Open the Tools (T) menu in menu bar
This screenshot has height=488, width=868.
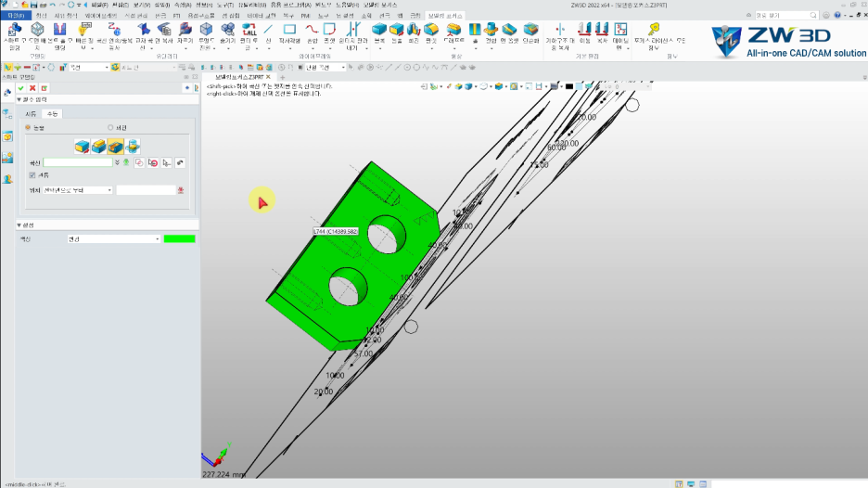tap(224, 5)
